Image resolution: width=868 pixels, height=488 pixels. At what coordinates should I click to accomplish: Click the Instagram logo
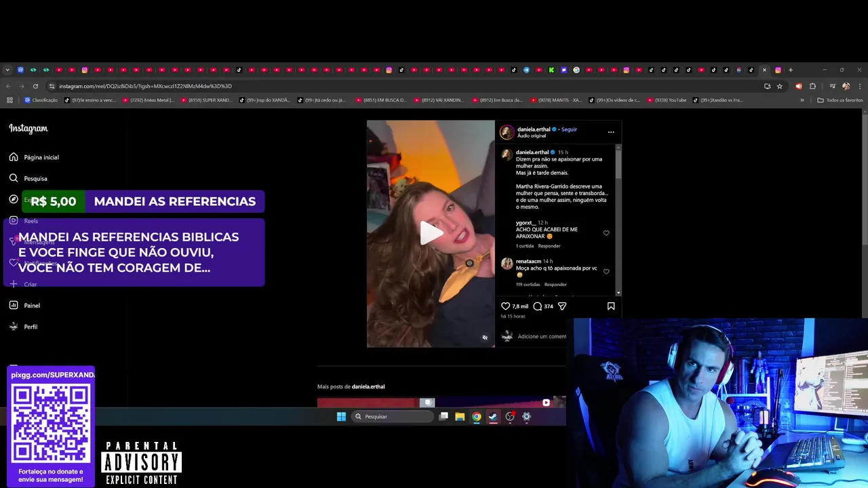tap(28, 129)
